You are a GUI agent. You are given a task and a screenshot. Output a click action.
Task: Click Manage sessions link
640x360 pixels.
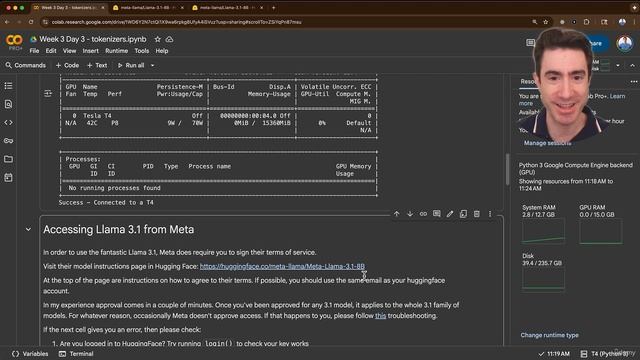[547, 143]
